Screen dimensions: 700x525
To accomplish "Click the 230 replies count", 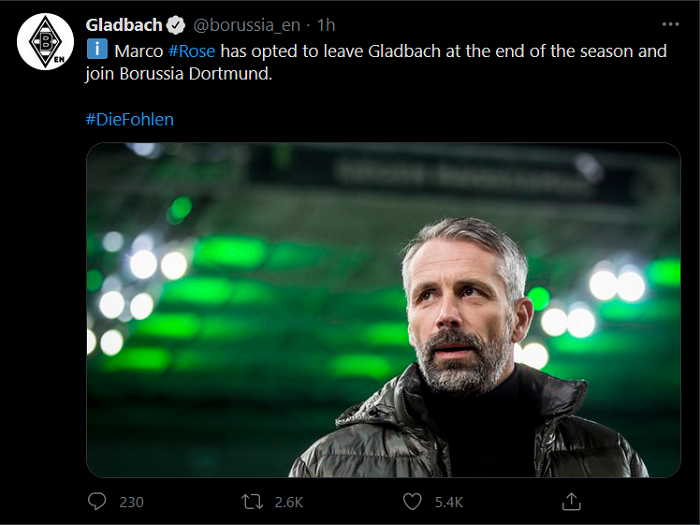I will (131, 501).
